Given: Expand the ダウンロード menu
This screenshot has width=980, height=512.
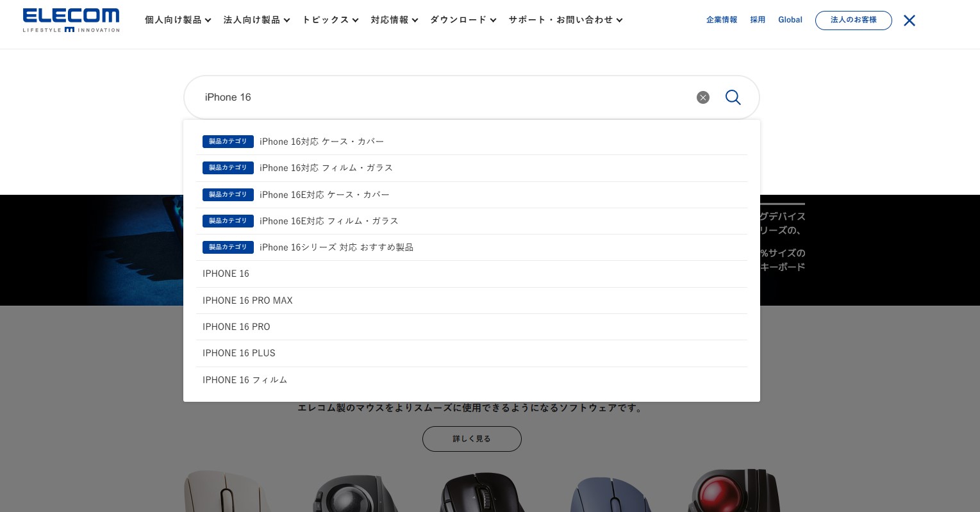Looking at the screenshot, I should (x=463, y=20).
